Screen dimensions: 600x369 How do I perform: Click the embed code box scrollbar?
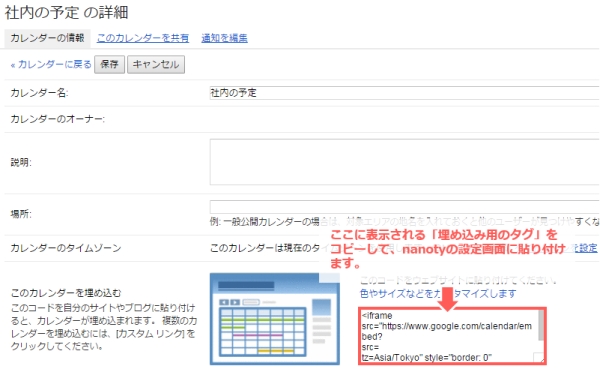pyautogui.click(x=541, y=325)
